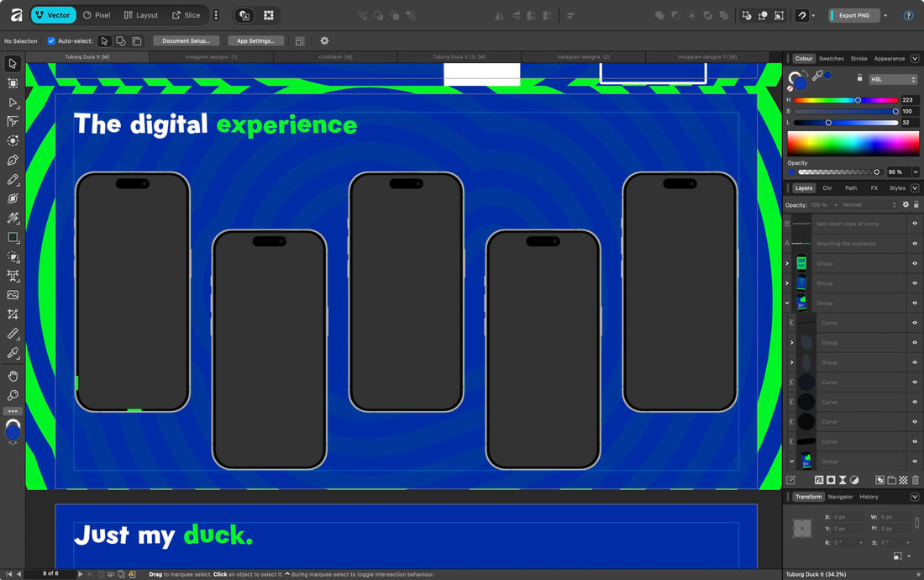Click the Document Setup button

(x=186, y=40)
